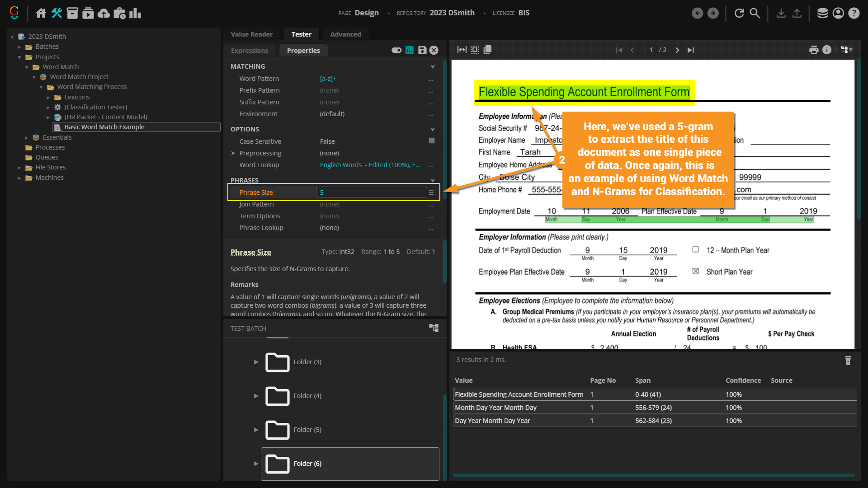Collapse the MATCHING section chevron
The width and height of the screenshot is (868, 488).
(x=432, y=66)
